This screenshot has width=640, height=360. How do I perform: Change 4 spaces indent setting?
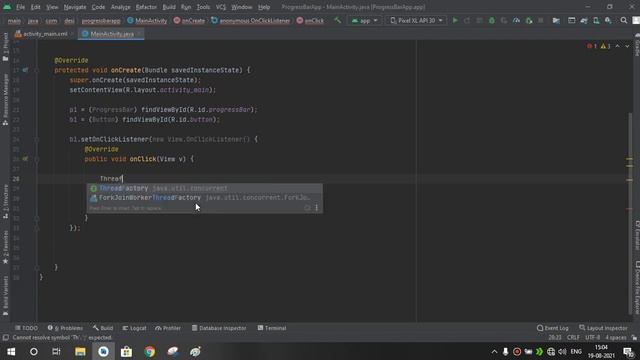coord(616,338)
